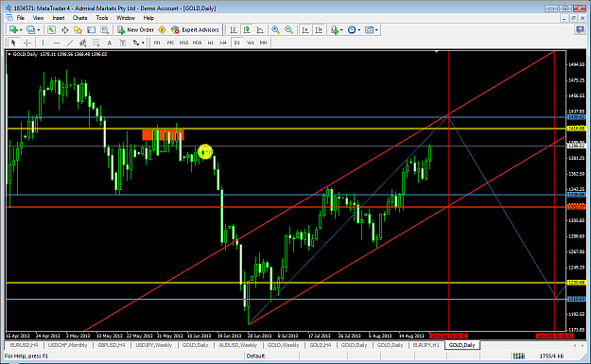Open the Templates icon

370,29
